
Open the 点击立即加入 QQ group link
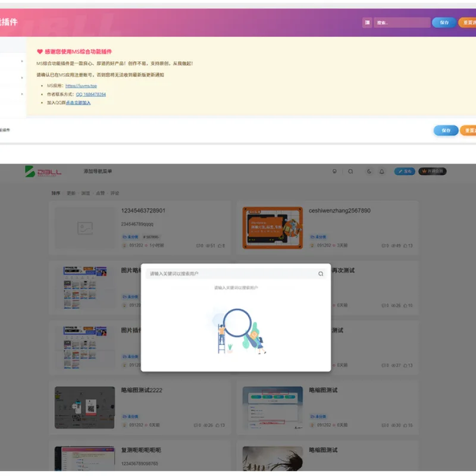(78, 103)
